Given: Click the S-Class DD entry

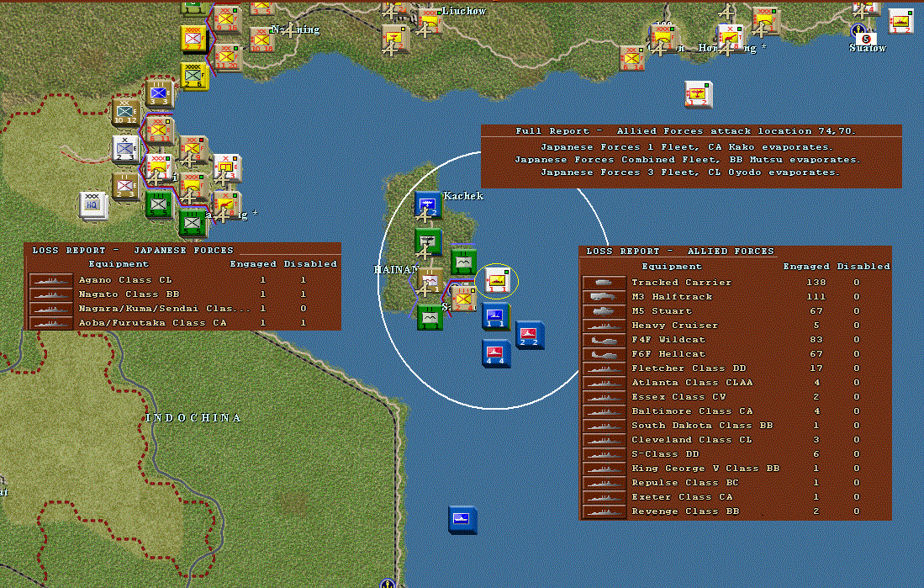Looking at the screenshot, I should coord(665,454).
